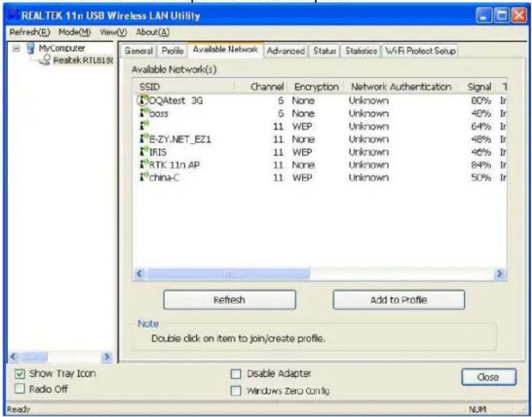
Task: Click the IRIS network antenna icon
Action: [x=144, y=151]
